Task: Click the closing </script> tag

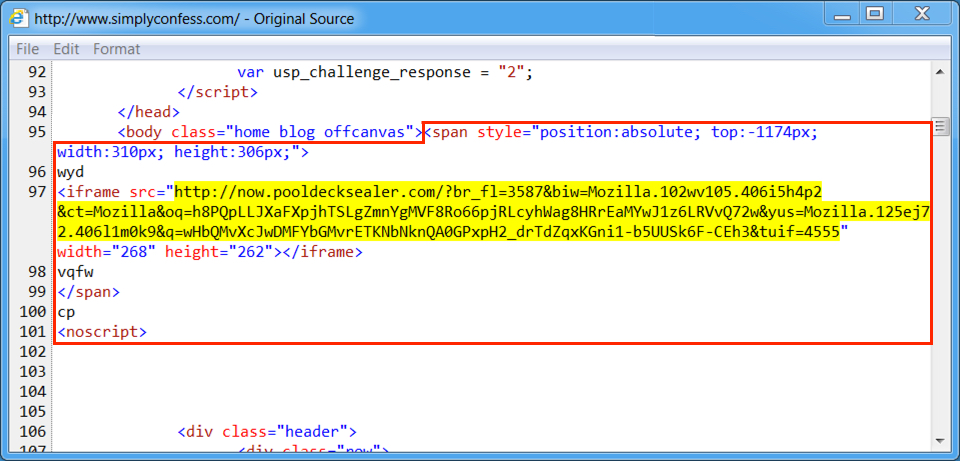Action: (218, 92)
